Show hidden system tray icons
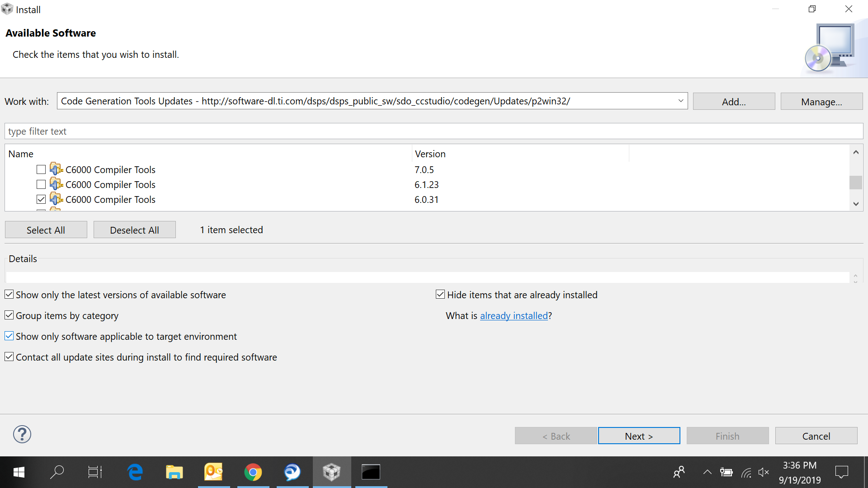Viewport: 868px width, 488px height. point(707,473)
